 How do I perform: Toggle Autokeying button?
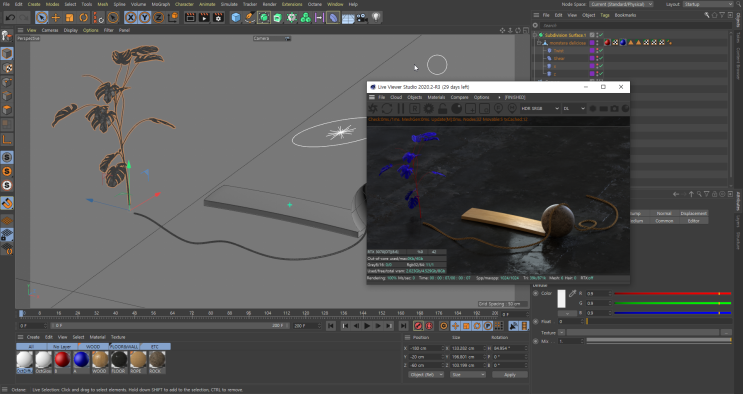[429, 326]
